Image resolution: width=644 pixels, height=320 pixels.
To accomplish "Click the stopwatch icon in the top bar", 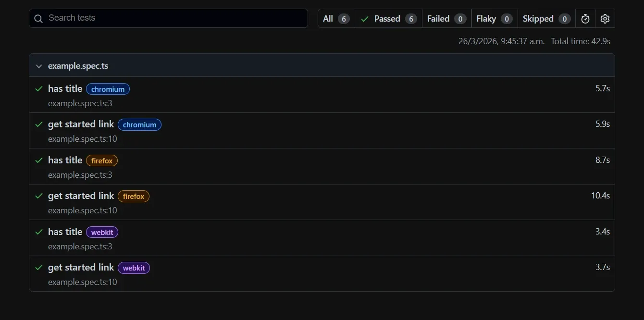I will click(585, 18).
